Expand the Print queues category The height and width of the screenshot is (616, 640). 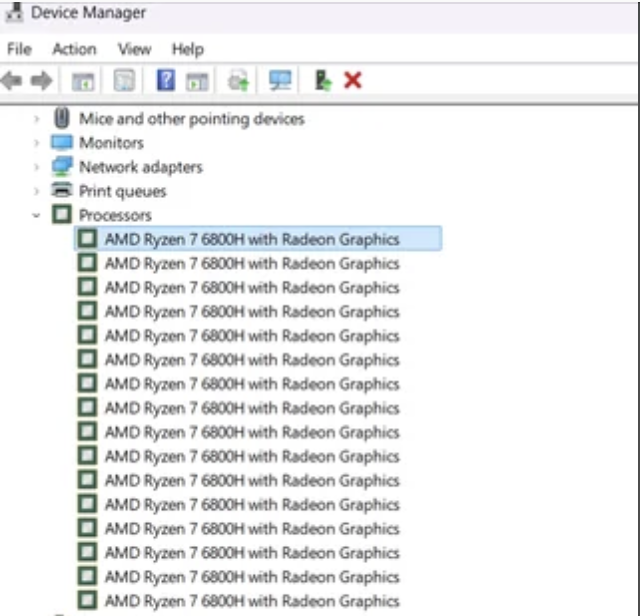click(36, 191)
